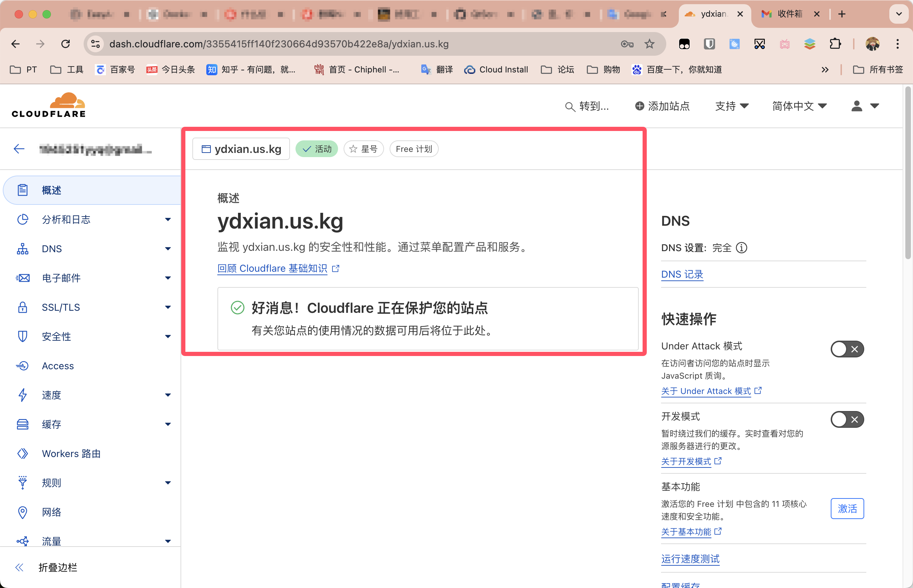The image size is (913, 588).
Task: Open the 支持 support dropdown
Action: (732, 106)
